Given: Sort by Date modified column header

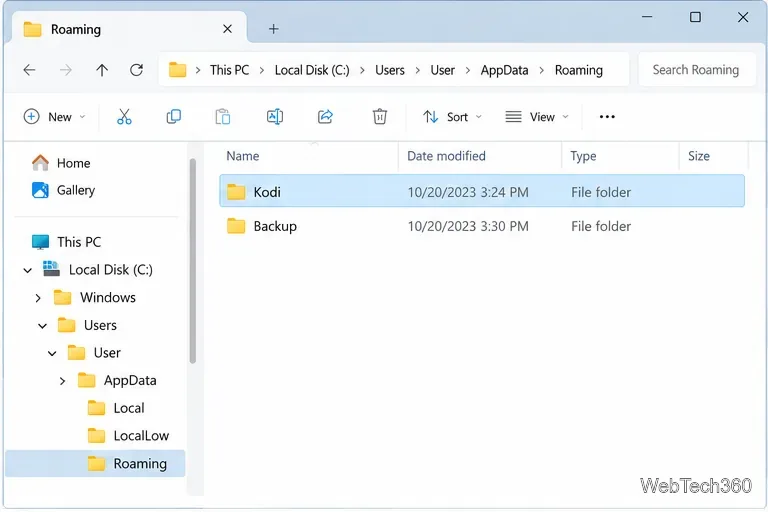Looking at the screenshot, I should tap(446, 156).
